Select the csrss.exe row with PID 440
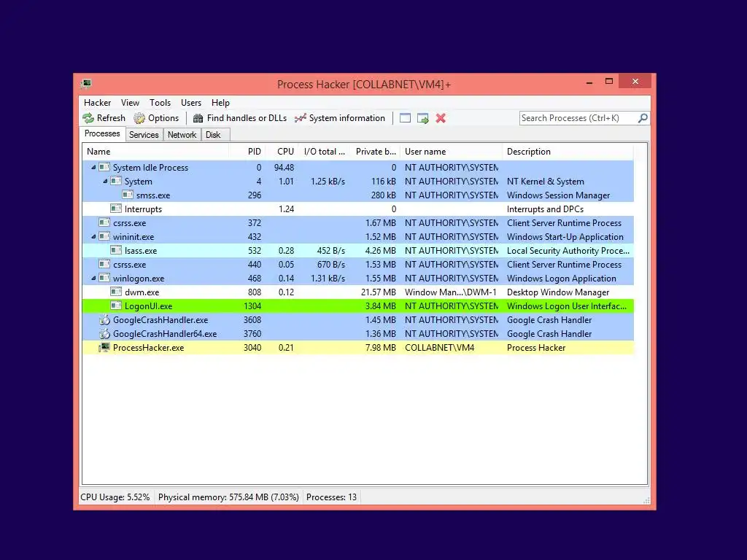The image size is (747, 560). pyautogui.click(x=357, y=264)
